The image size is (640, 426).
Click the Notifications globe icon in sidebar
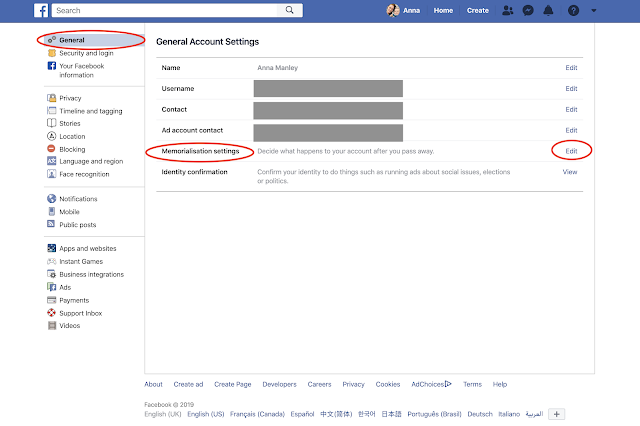click(51, 198)
